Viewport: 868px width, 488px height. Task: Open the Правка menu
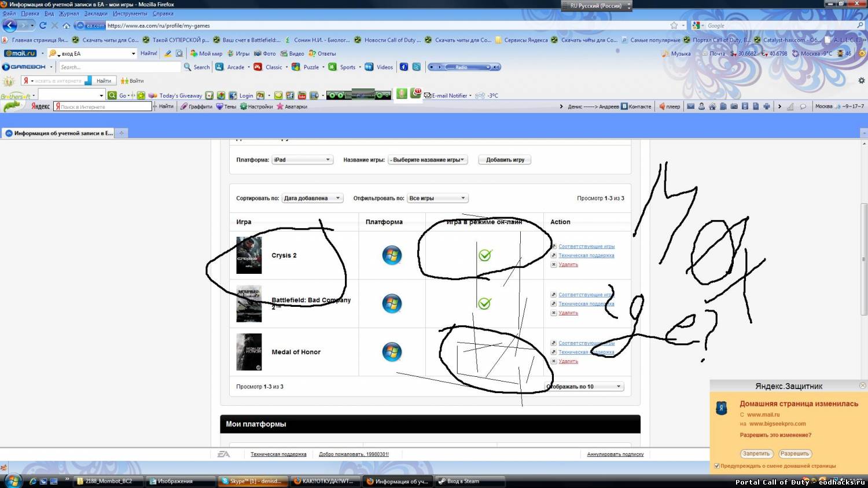tap(30, 13)
